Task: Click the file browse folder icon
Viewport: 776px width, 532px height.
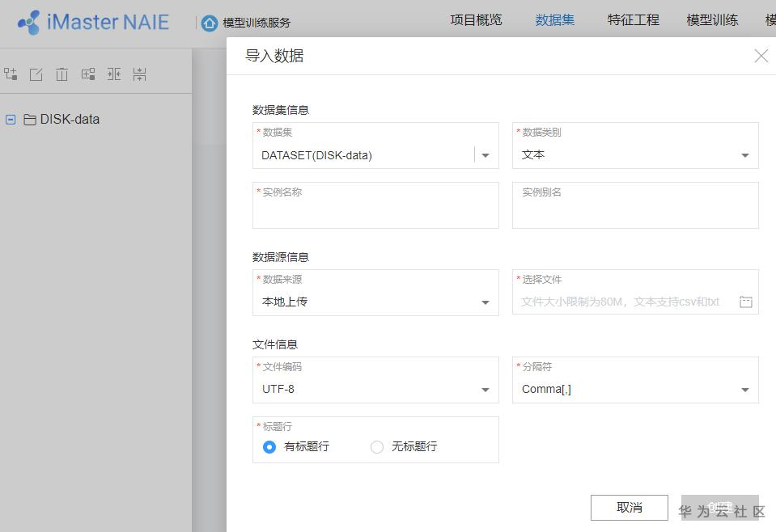Action: tap(746, 302)
